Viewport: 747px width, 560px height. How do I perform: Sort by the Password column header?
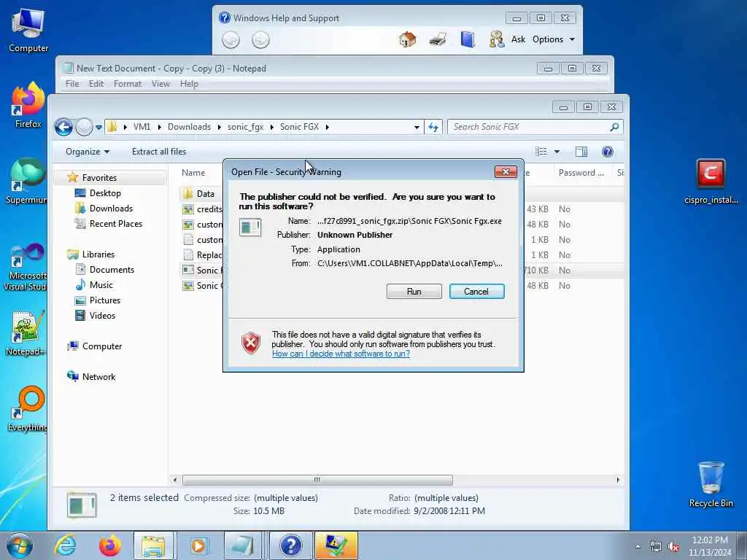581,173
